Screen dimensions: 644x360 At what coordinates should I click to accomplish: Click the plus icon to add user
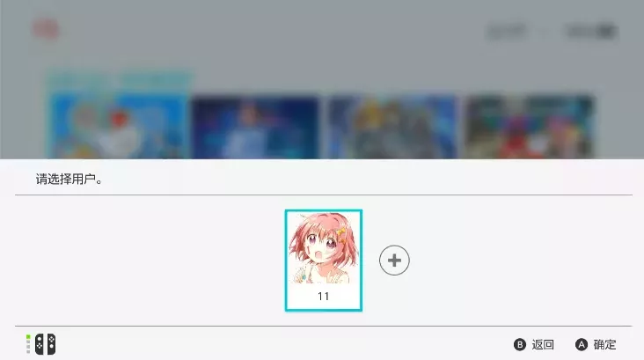point(394,261)
